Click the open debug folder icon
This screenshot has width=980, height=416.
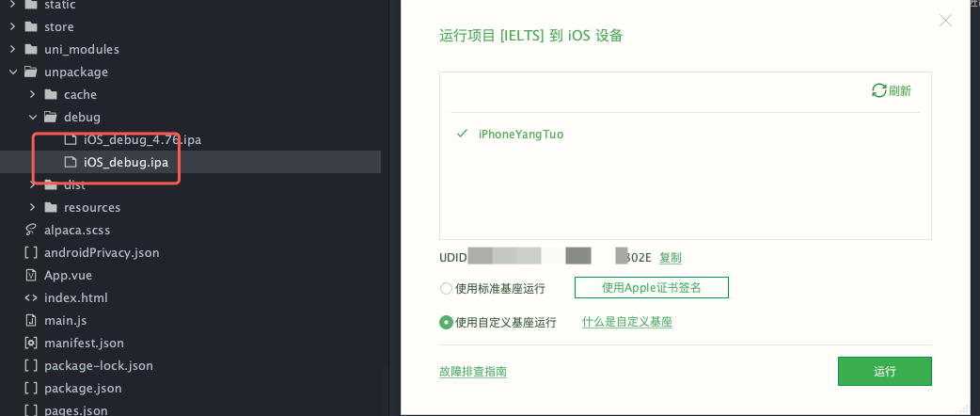pos(51,117)
